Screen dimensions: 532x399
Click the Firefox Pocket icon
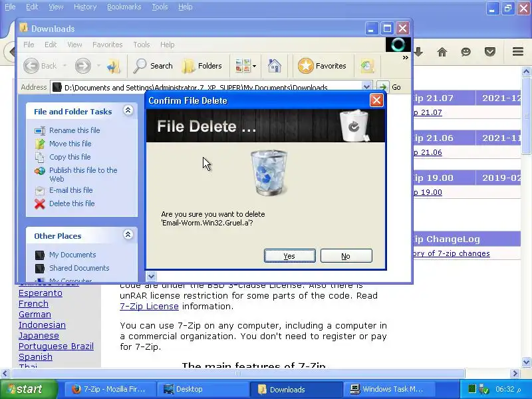(490, 52)
